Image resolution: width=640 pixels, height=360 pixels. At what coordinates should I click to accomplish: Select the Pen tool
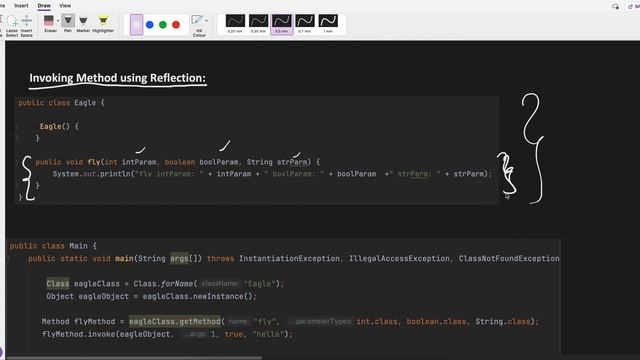pos(68,23)
